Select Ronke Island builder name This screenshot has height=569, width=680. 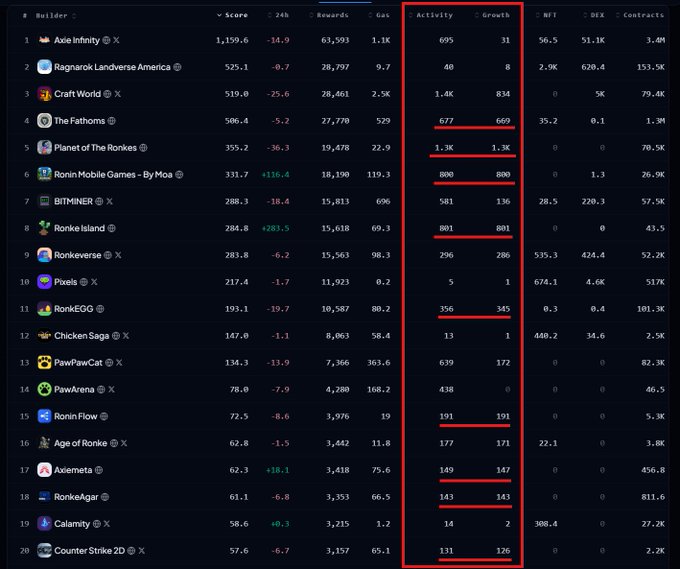point(79,229)
